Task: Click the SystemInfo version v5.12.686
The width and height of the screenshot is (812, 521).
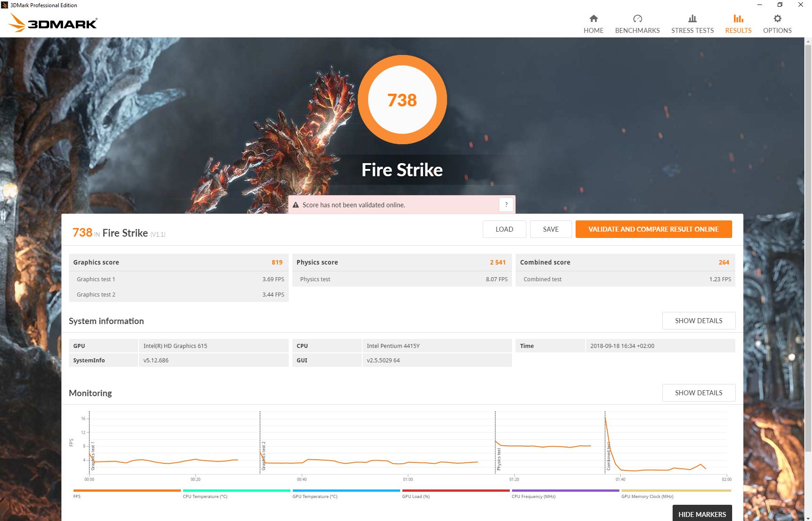Action: 156,360
